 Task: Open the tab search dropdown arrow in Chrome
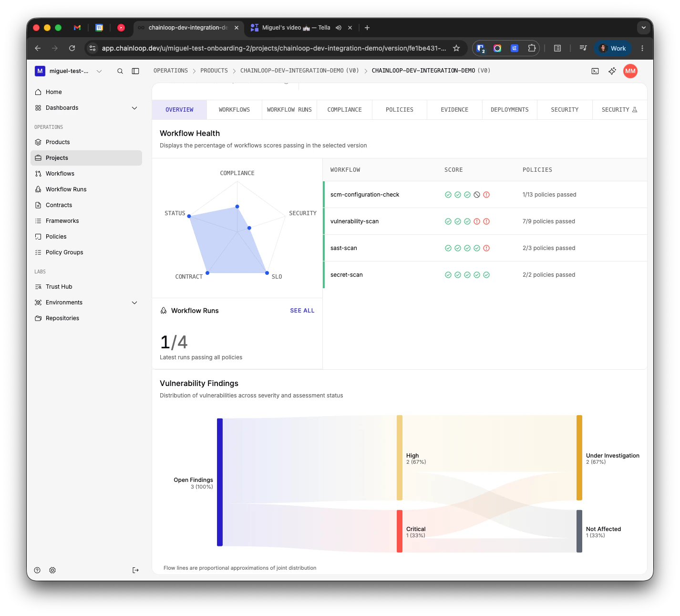[x=644, y=28]
